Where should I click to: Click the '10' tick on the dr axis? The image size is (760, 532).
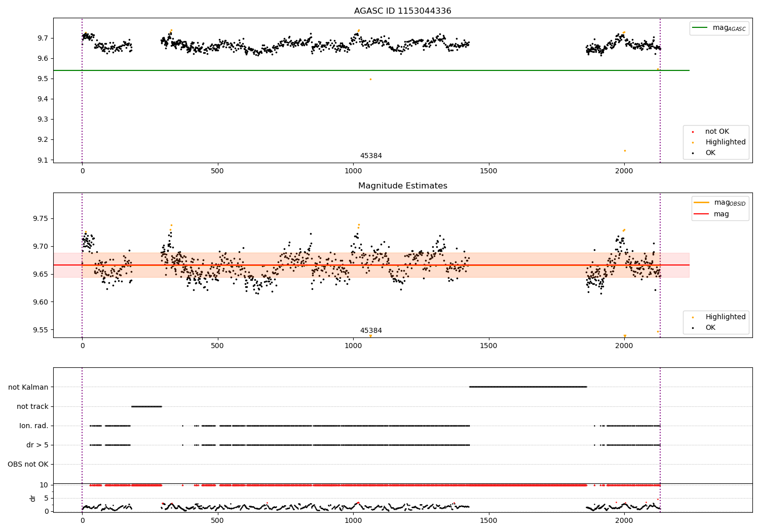pyautogui.click(x=44, y=485)
